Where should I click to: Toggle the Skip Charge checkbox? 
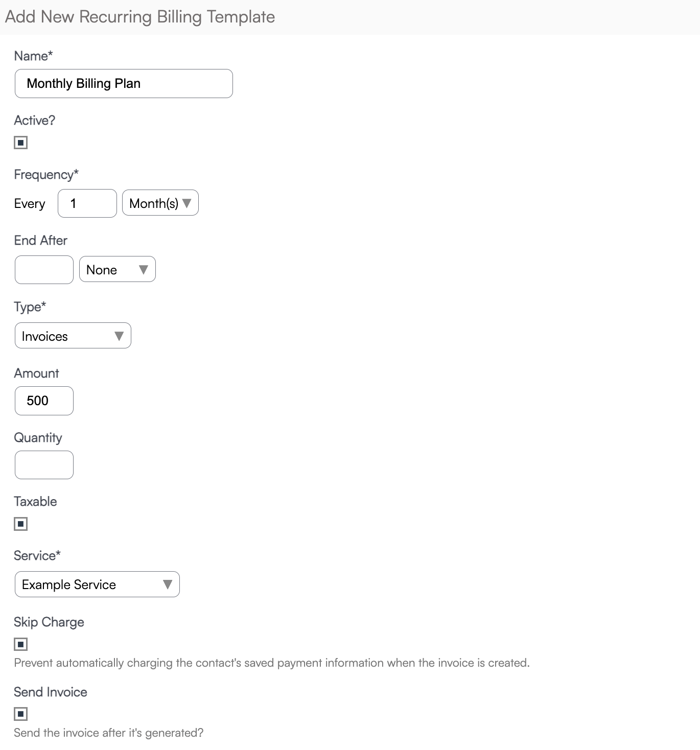pos(20,644)
